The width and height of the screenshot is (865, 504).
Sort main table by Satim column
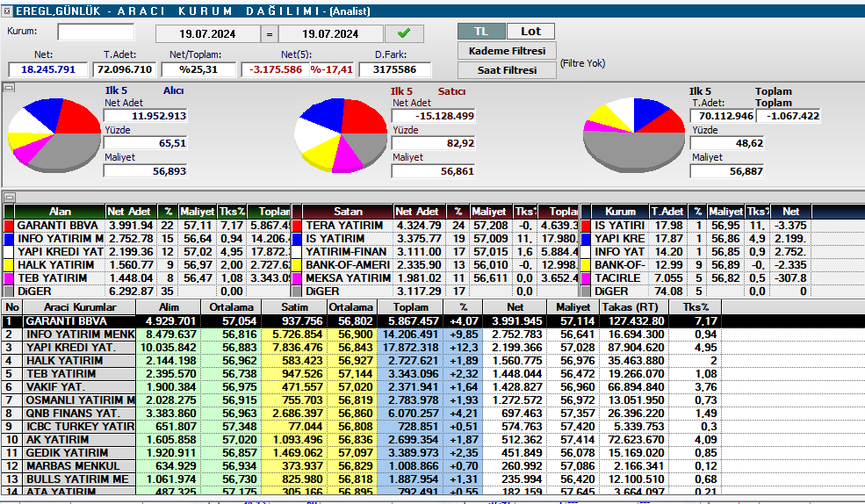point(294,307)
